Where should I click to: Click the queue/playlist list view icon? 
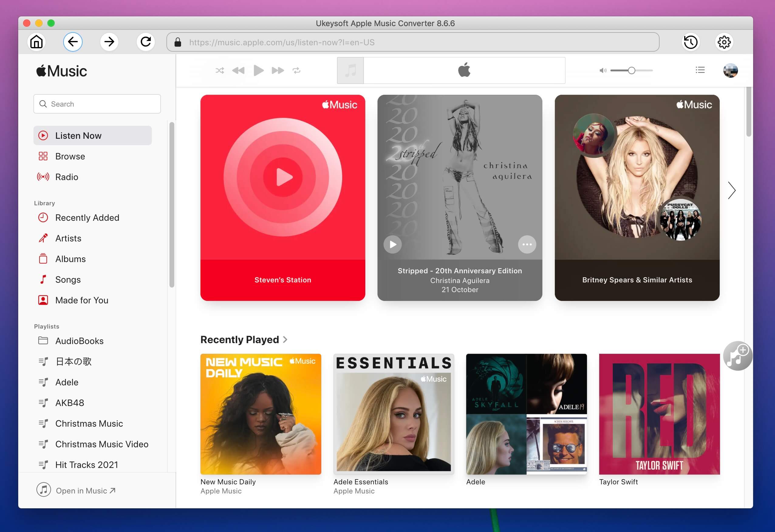701,71
